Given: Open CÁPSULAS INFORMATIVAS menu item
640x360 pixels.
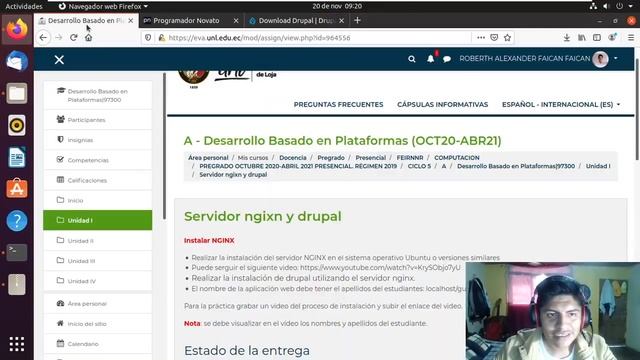Looking at the screenshot, I should 442,104.
